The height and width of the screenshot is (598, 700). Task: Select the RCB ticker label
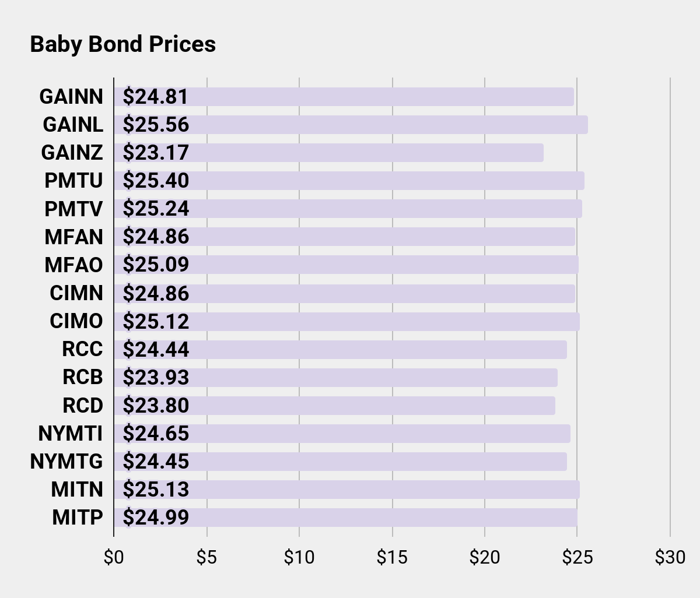point(82,377)
